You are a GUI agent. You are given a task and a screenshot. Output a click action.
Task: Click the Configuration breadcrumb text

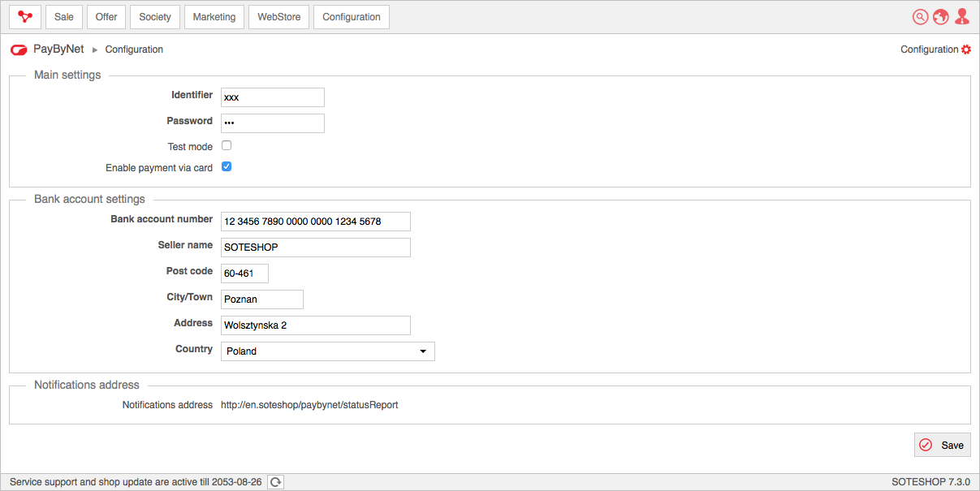[134, 50]
